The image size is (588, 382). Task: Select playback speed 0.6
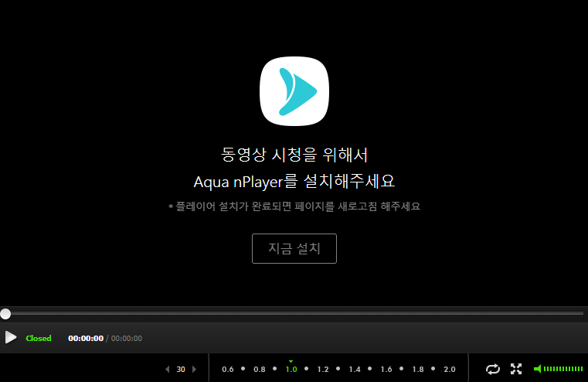point(228,370)
